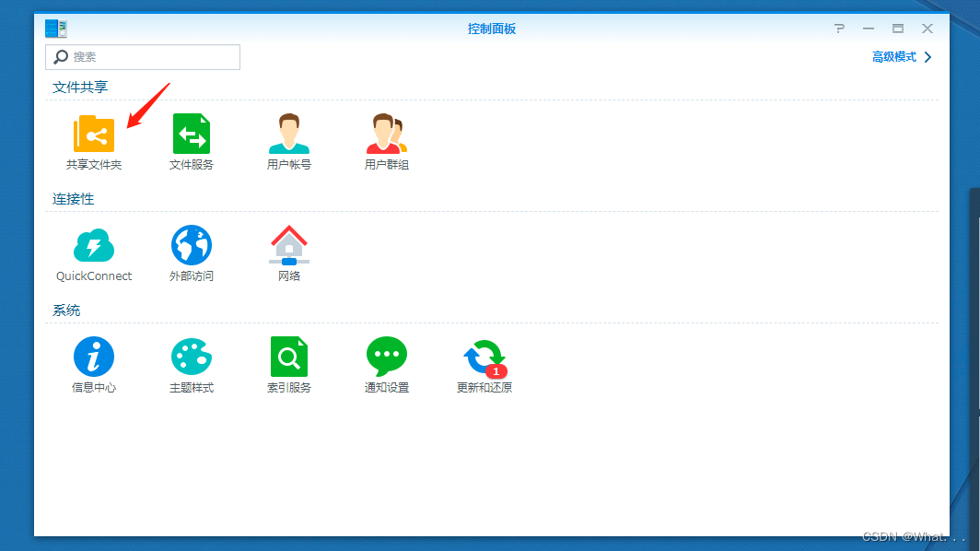This screenshot has height=551, width=980.
Task: Click the control panel logo icon
Action: 56,28
